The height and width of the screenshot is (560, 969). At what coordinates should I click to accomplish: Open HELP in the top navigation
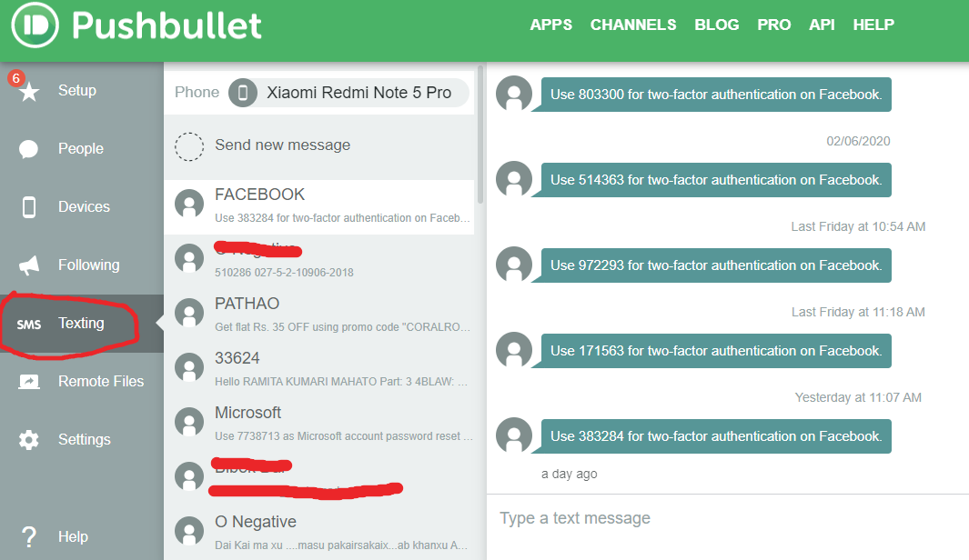[873, 25]
